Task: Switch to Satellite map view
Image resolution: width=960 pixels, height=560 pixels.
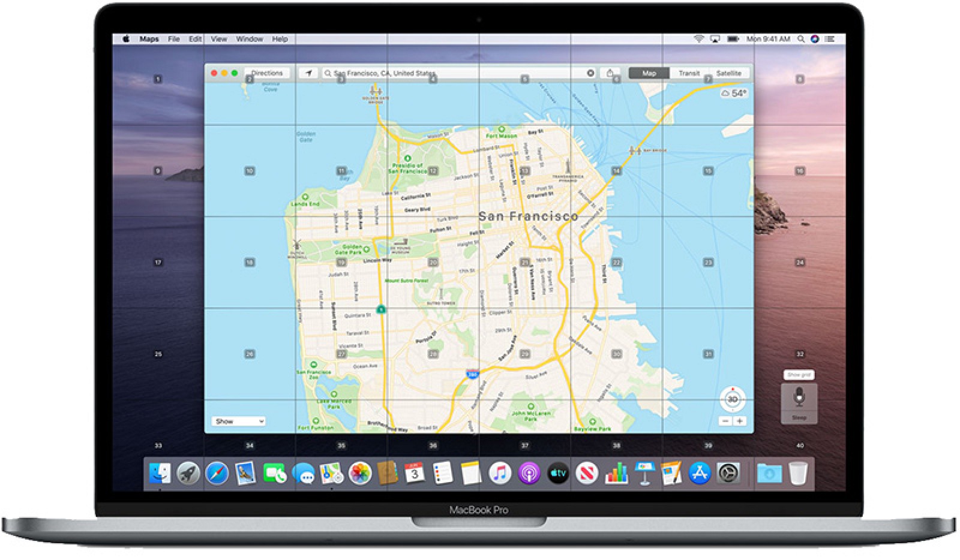Action: click(x=728, y=73)
